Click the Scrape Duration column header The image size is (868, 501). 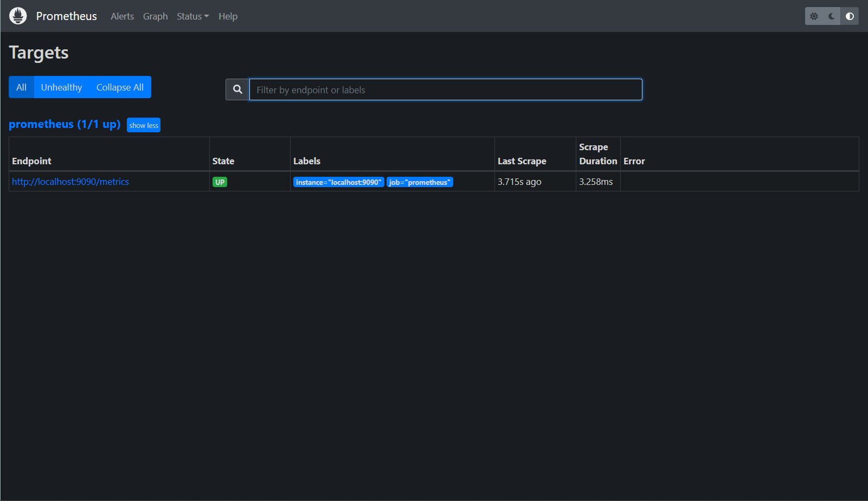click(x=598, y=154)
